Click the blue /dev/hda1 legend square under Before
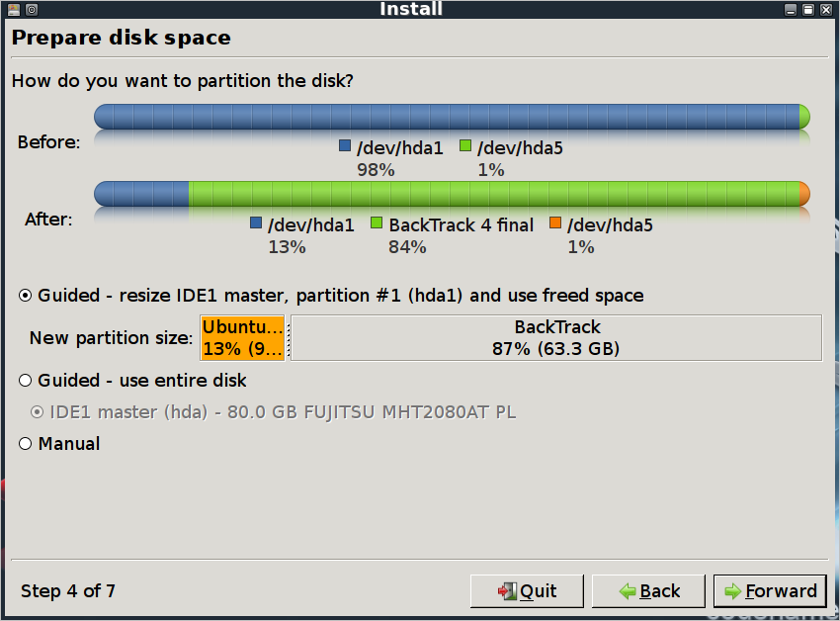Image resolution: width=840 pixels, height=621 pixels. 345,145
